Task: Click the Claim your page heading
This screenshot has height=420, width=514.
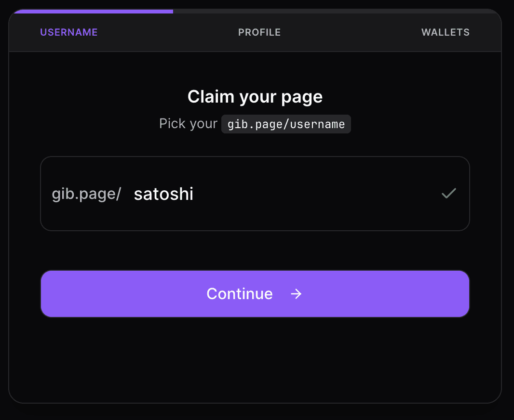Action: pyautogui.click(x=255, y=96)
